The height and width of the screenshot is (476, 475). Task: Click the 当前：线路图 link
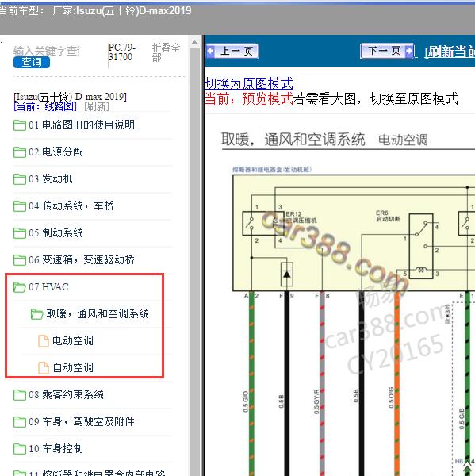[45, 106]
